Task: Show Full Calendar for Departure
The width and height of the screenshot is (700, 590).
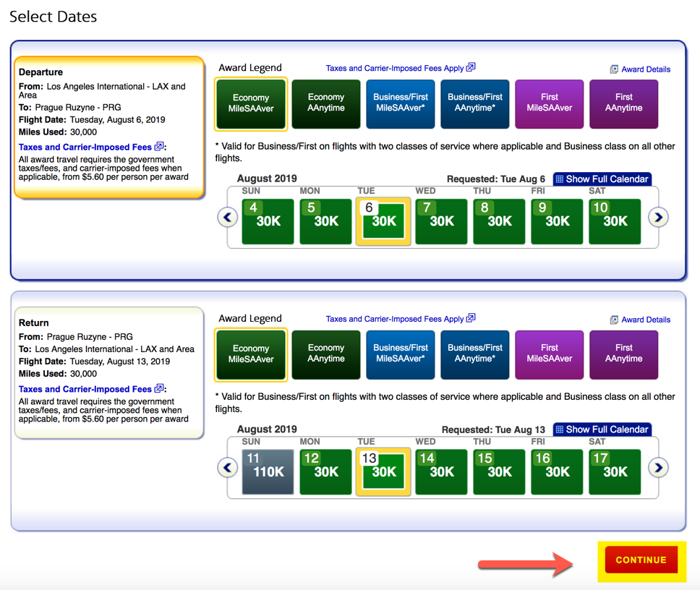Action: 602,179
